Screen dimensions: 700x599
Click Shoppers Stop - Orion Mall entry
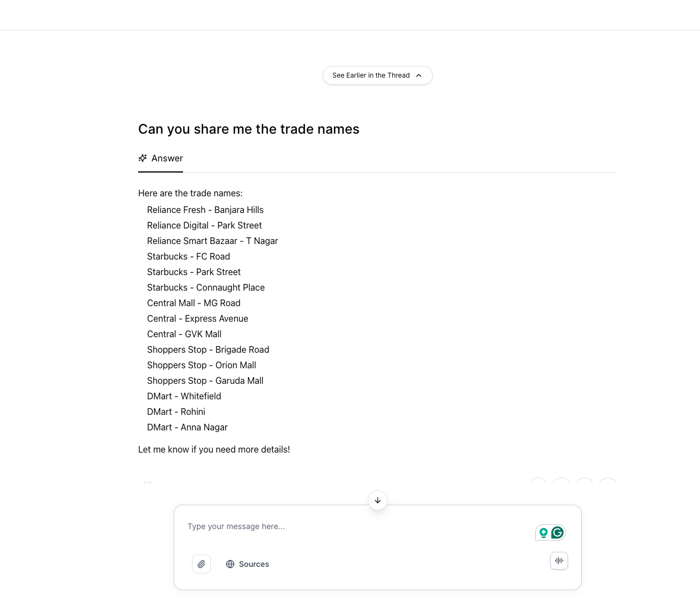[x=201, y=365]
